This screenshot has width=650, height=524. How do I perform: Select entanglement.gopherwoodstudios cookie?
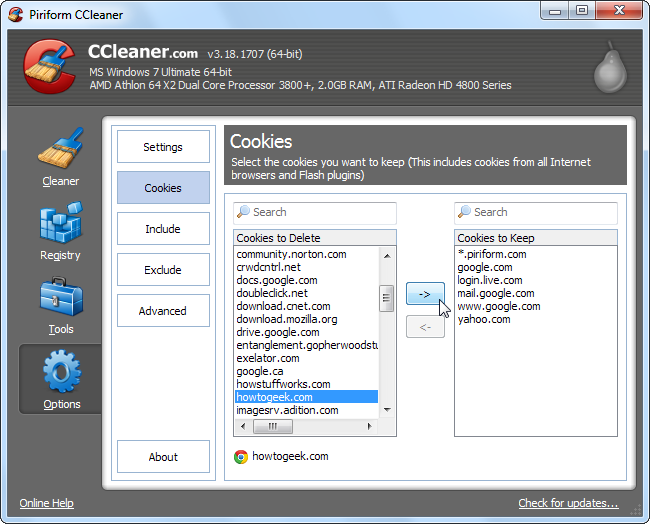[307, 345]
